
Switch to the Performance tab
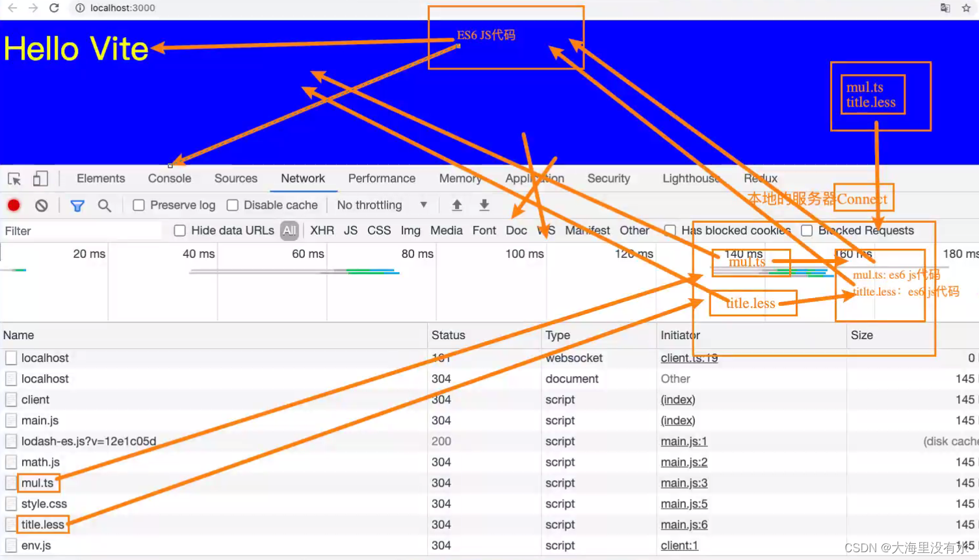pyautogui.click(x=382, y=179)
